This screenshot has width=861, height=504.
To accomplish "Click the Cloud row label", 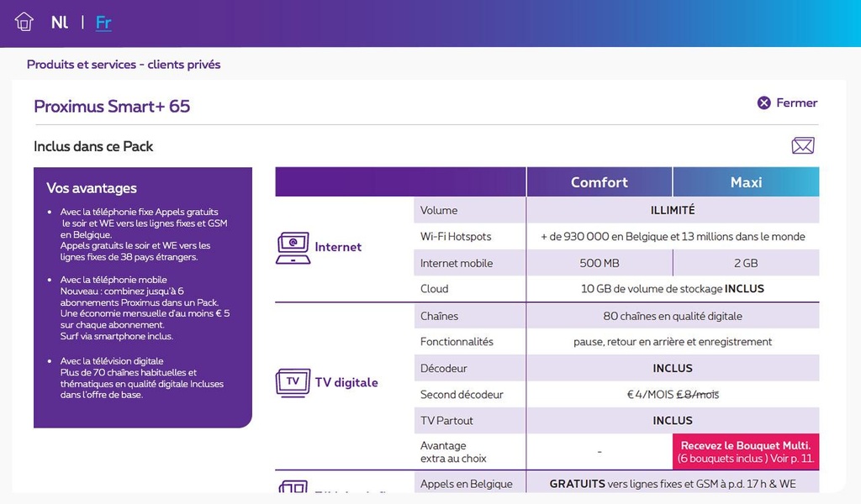I will pyautogui.click(x=435, y=288).
